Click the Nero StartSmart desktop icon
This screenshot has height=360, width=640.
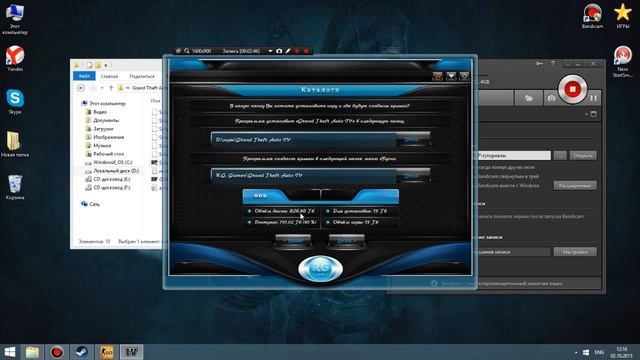pyautogui.click(x=622, y=62)
